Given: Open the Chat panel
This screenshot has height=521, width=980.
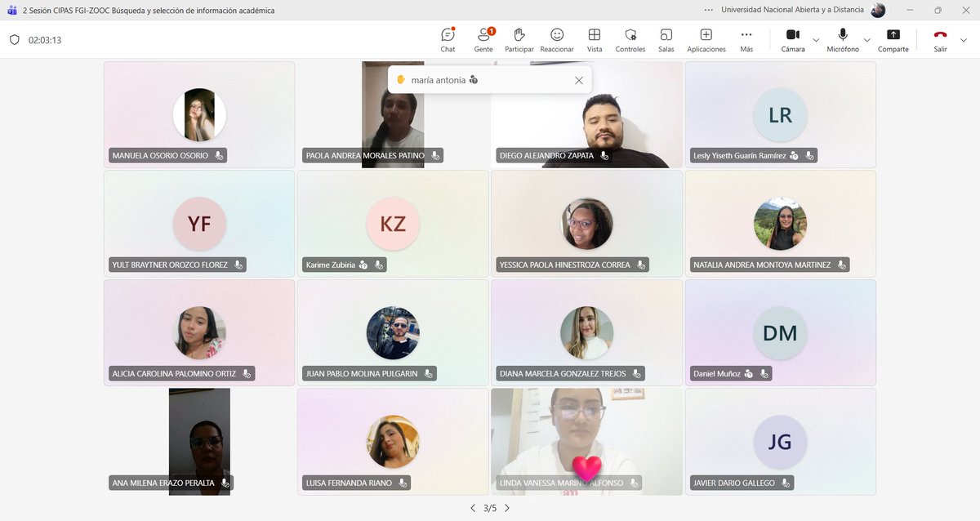Looking at the screenshot, I should click(448, 39).
